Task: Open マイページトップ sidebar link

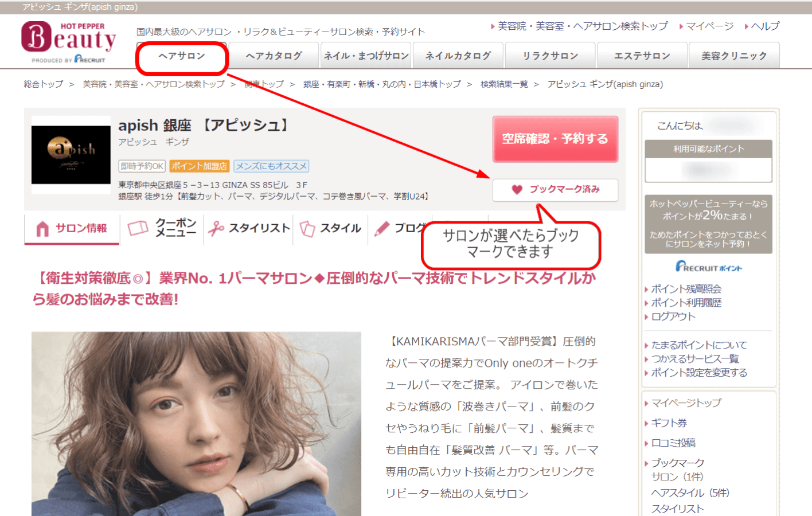Action: 686,403
